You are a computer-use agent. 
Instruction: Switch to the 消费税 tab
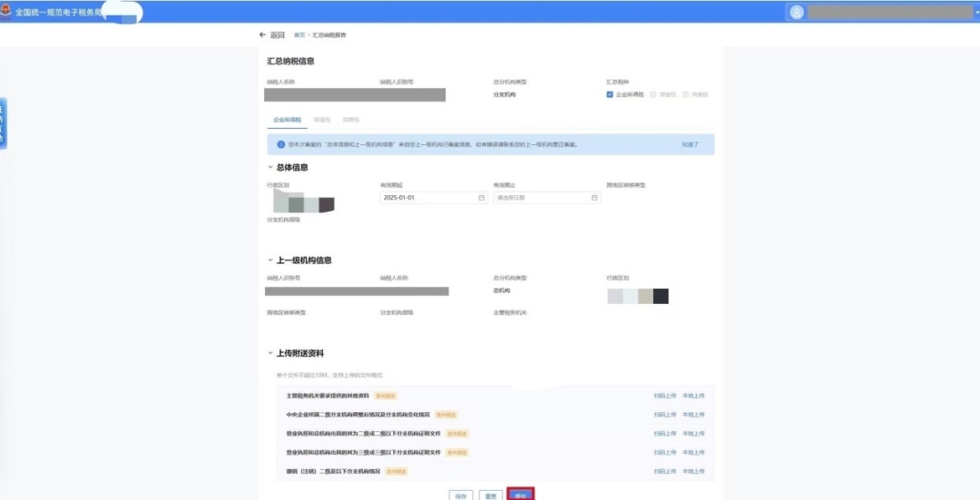(350, 120)
